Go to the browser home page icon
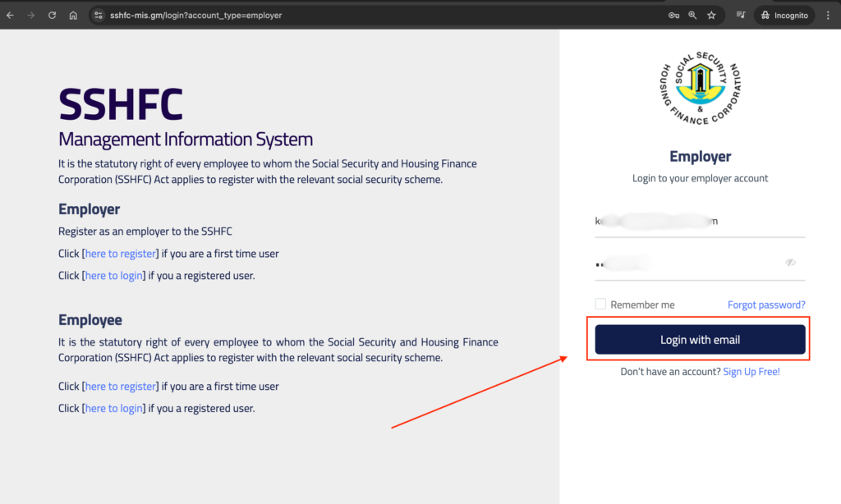 coord(73,15)
